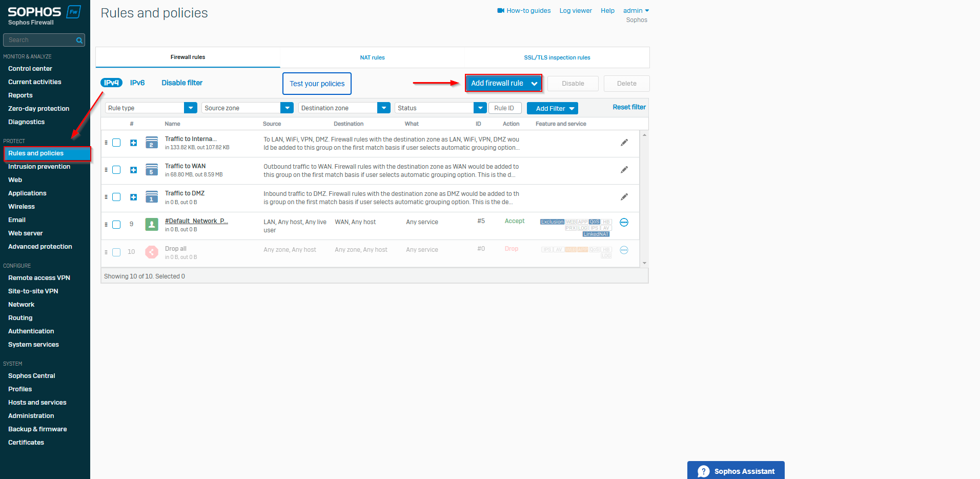Click the Drop all rule red icon
This screenshot has height=479, width=980.
152,252
